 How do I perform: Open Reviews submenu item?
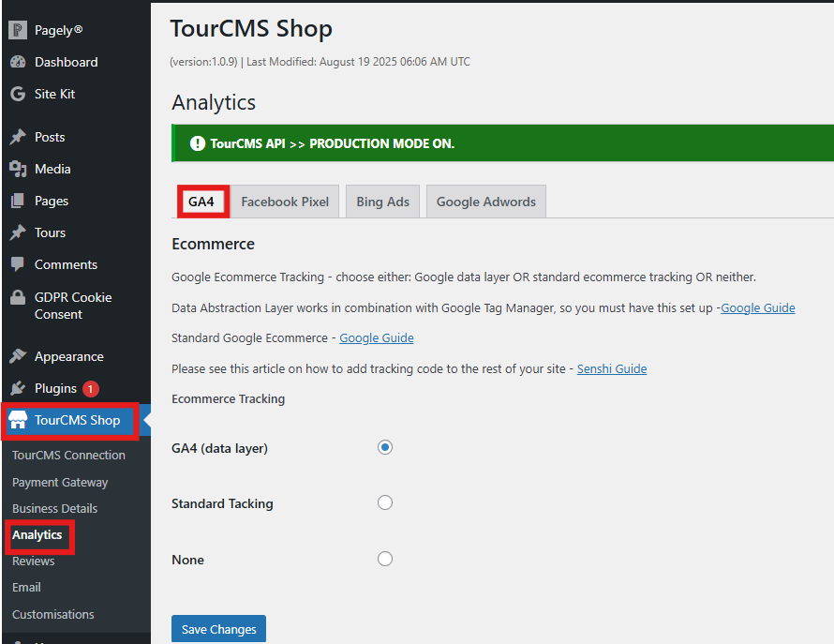[33, 561]
